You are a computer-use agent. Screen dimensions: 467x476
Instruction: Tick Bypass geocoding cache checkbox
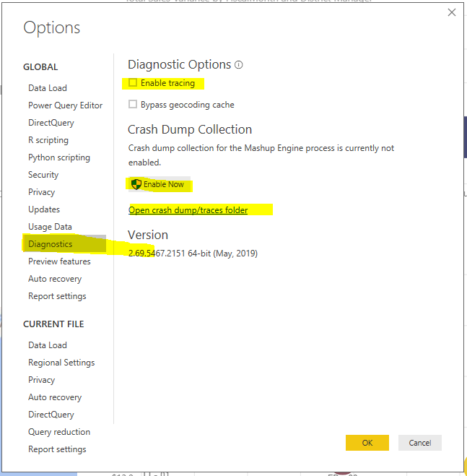(x=133, y=104)
